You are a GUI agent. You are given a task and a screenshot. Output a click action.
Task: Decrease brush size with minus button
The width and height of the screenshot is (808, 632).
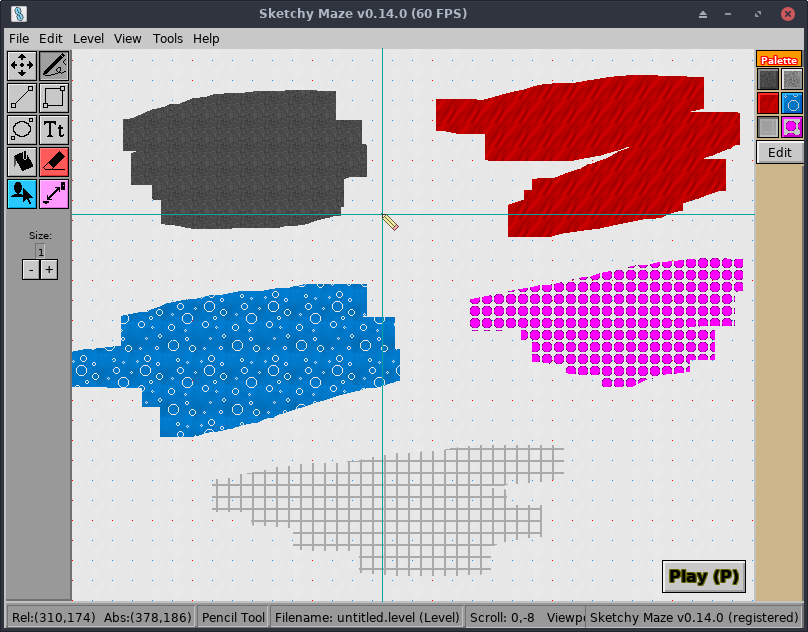tap(30, 268)
